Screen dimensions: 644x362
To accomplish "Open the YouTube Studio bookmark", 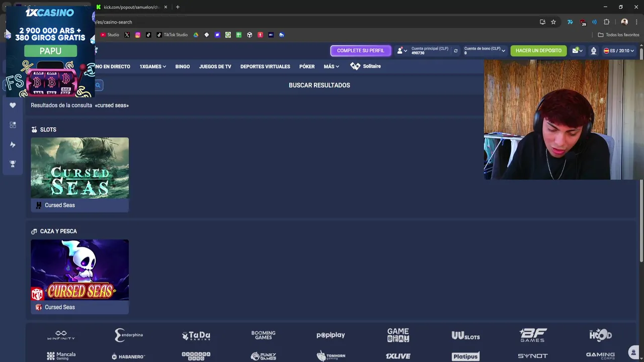I will (x=110, y=35).
